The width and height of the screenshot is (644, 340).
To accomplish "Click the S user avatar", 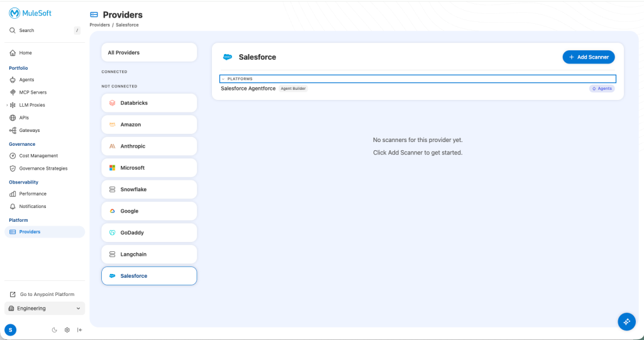I will [10, 330].
